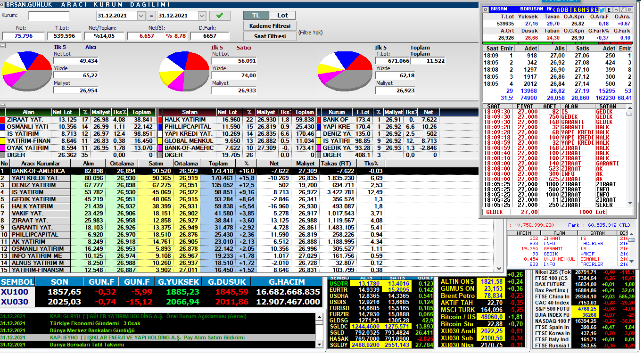Switch the view to TL values
The image size is (644, 362).
256,16
